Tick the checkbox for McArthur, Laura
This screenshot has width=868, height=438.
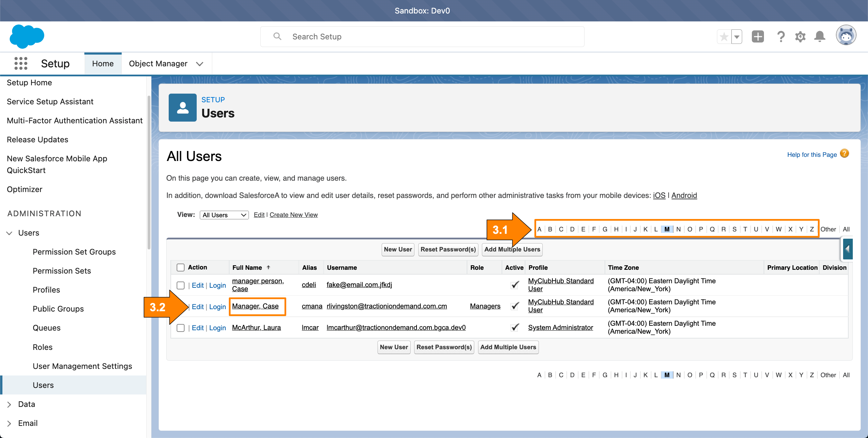[180, 328]
